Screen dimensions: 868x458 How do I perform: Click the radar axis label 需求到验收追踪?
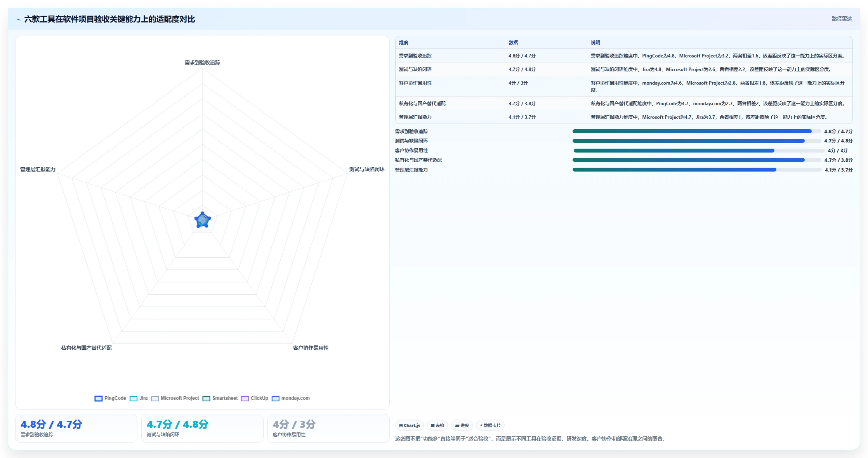tap(202, 62)
